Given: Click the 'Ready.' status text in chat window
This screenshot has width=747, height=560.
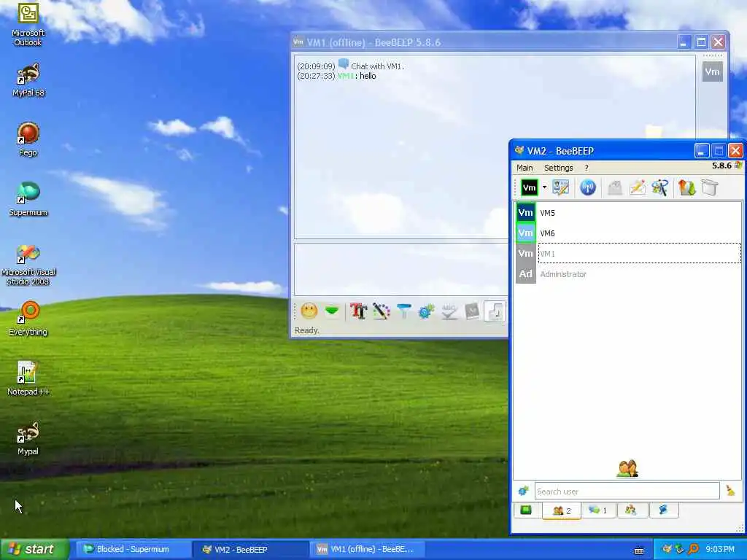Looking at the screenshot, I should coord(307,330).
